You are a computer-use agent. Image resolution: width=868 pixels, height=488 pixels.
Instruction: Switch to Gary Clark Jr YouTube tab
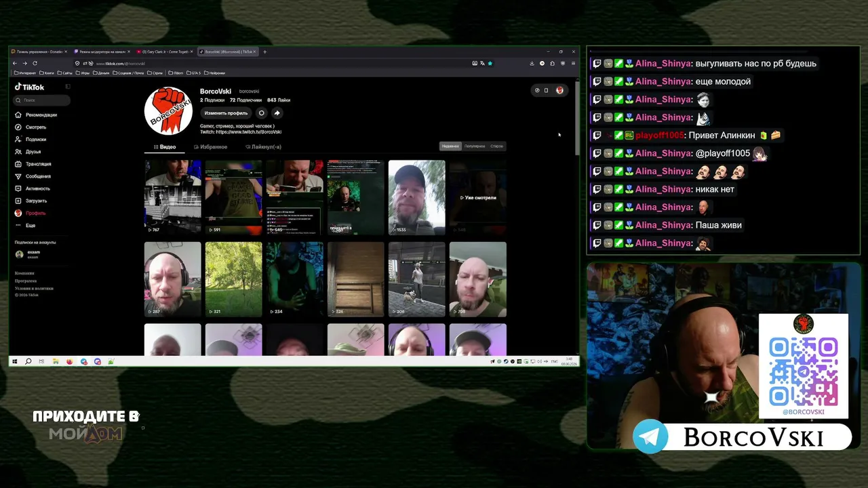coord(163,52)
